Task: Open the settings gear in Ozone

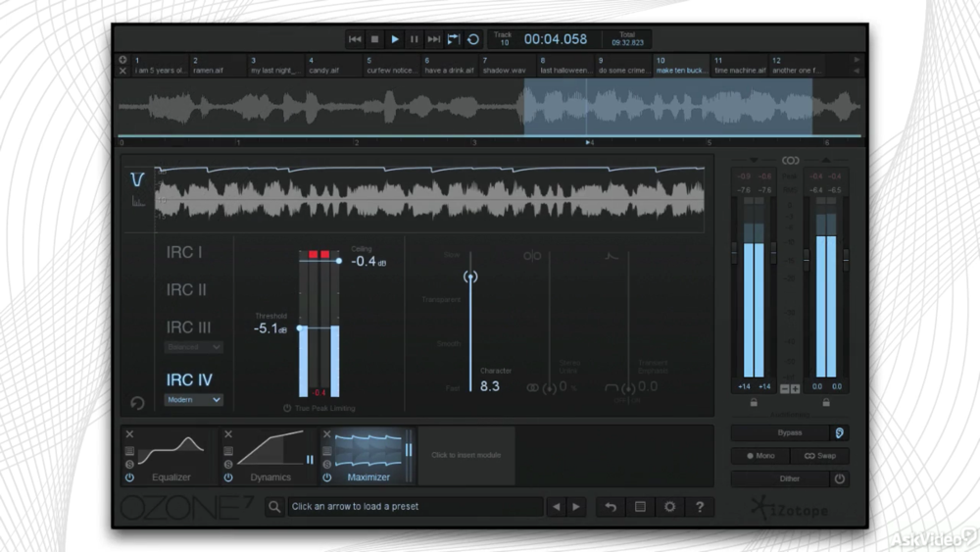Action: [x=670, y=507]
